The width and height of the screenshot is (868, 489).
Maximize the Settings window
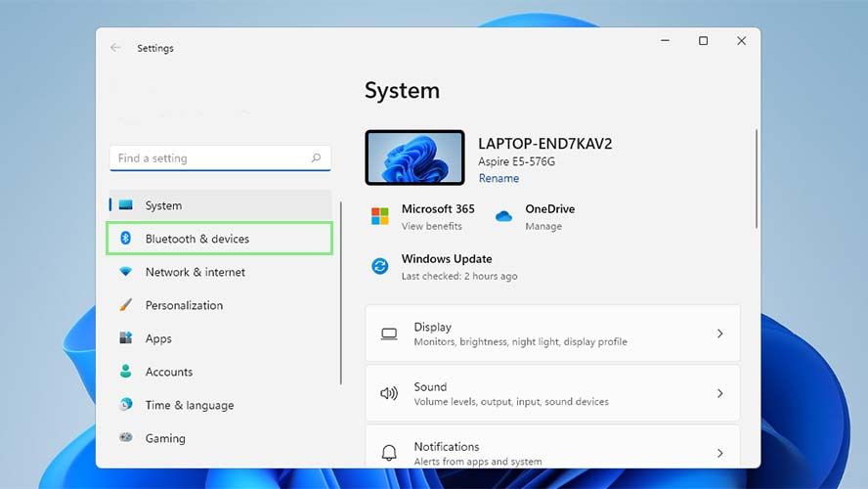click(x=703, y=40)
